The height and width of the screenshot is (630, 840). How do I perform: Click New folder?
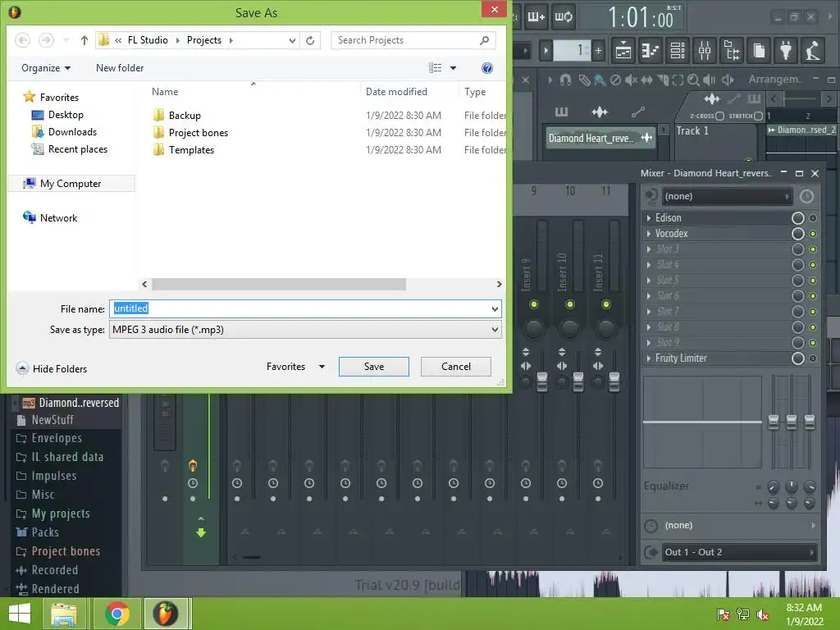point(120,68)
